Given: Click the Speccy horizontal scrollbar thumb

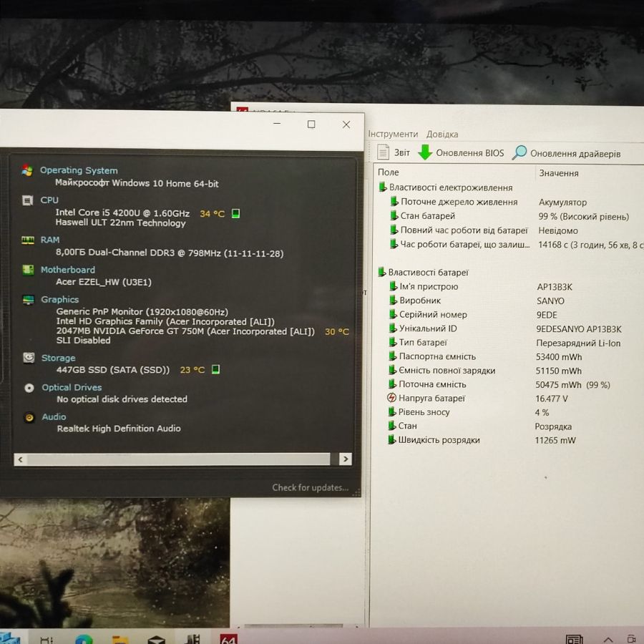Looking at the screenshot, I should point(178,459).
